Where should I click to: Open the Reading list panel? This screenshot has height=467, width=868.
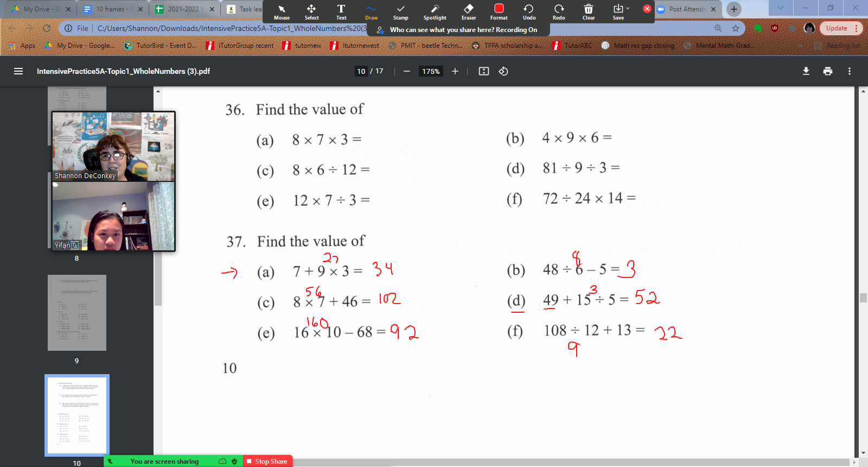[x=837, y=46]
